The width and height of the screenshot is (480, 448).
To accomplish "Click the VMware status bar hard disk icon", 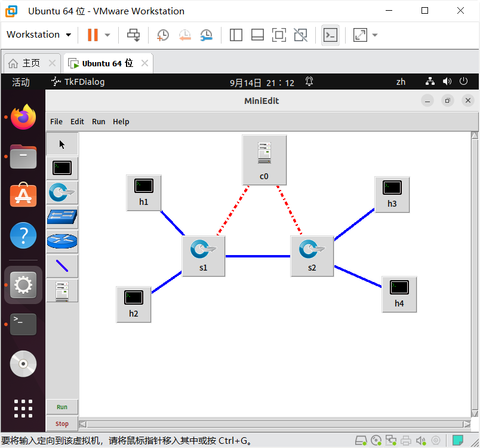I will click(361, 441).
